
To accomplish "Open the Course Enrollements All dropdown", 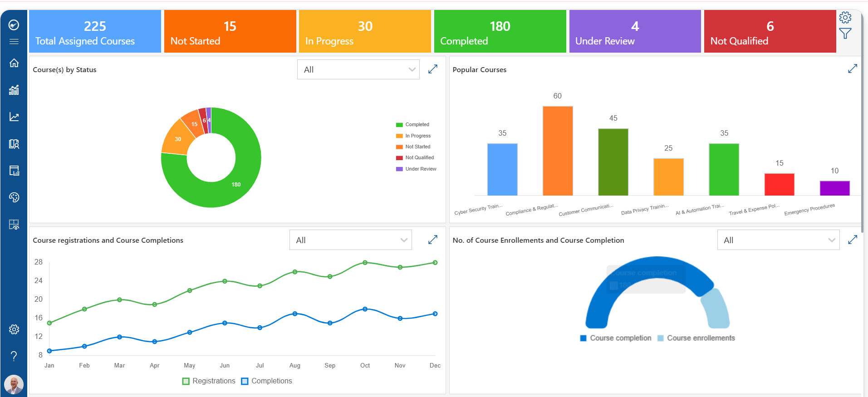I will coord(779,240).
